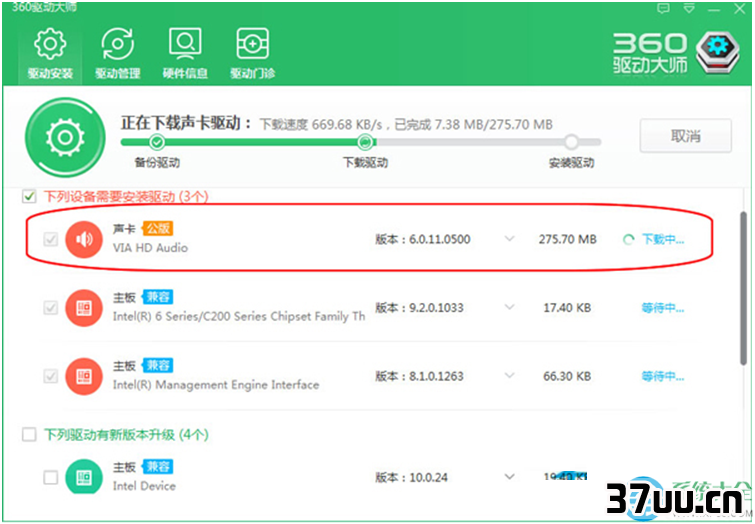Click the 275.70 MB size value

click(567, 239)
